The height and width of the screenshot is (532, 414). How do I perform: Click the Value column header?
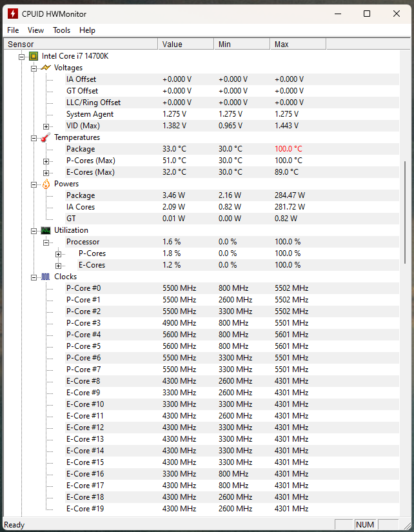(185, 44)
